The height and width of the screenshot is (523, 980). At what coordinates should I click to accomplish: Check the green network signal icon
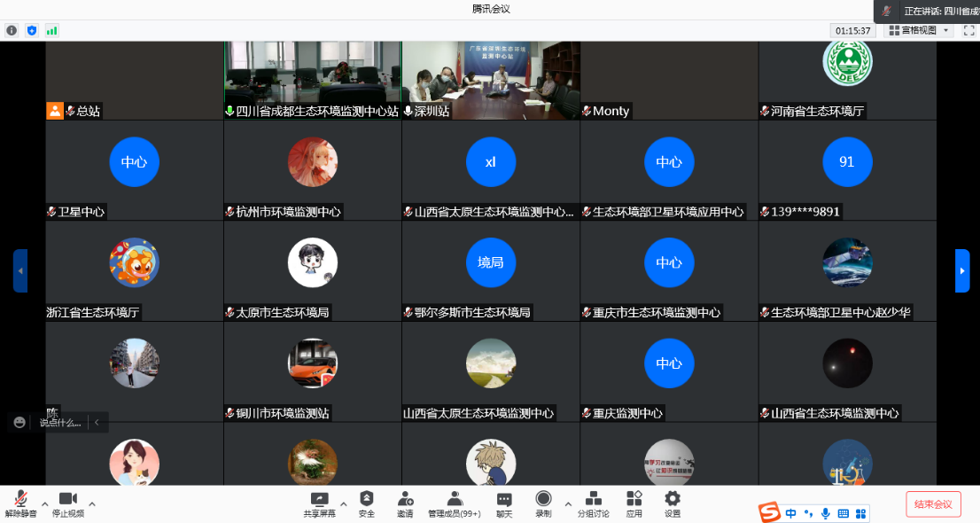[52, 30]
